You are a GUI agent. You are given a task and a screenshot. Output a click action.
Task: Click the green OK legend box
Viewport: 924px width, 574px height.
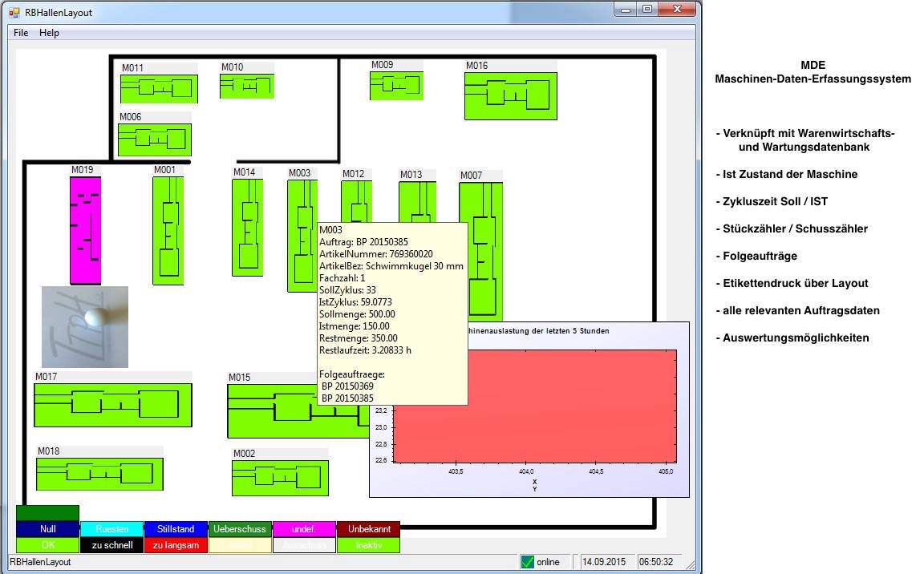point(48,545)
